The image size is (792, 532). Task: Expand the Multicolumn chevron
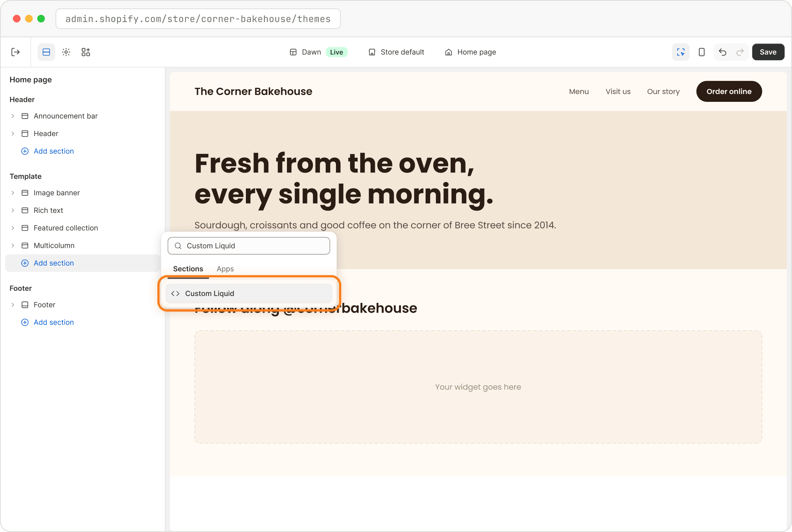13,245
